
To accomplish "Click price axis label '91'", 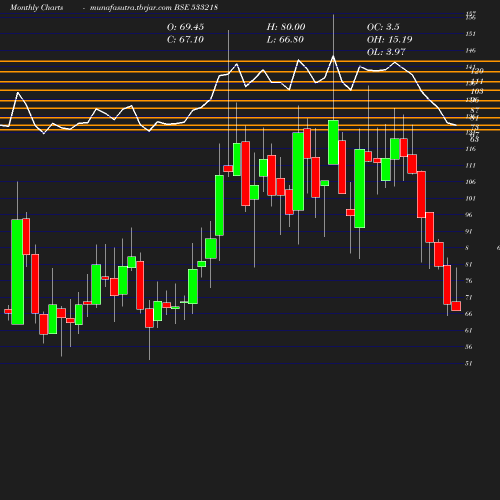I will click(469, 231).
